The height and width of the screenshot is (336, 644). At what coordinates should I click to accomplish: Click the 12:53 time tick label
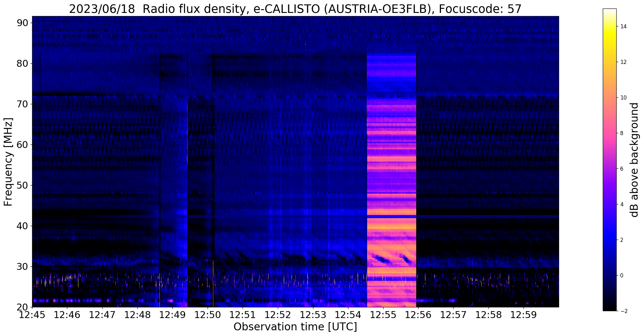tap(313, 315)
